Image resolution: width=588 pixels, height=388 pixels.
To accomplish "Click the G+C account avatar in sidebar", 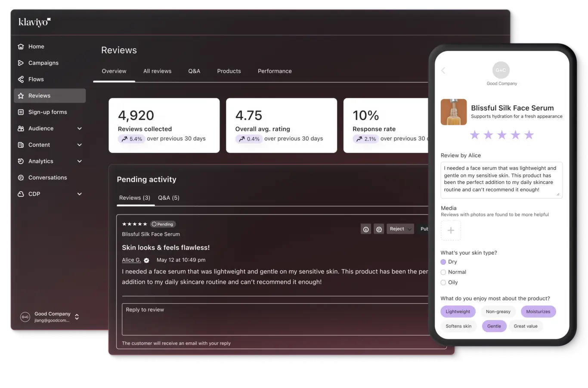I will 25,317.
